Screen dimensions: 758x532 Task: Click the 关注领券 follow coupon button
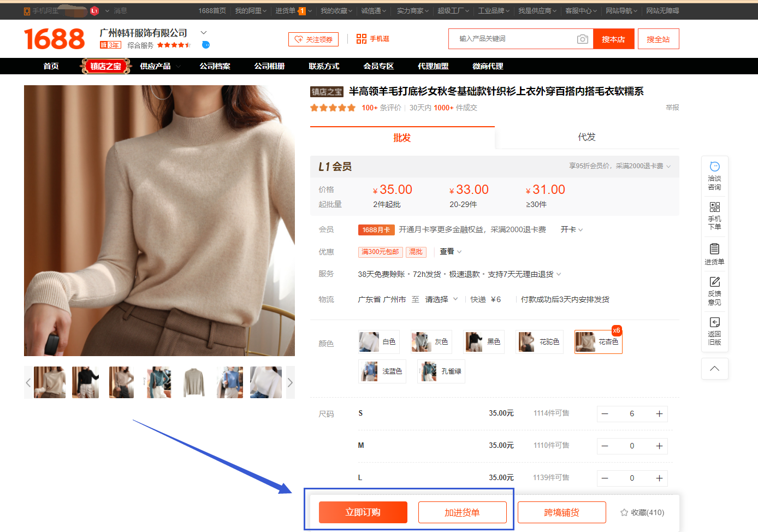[313, 39]
